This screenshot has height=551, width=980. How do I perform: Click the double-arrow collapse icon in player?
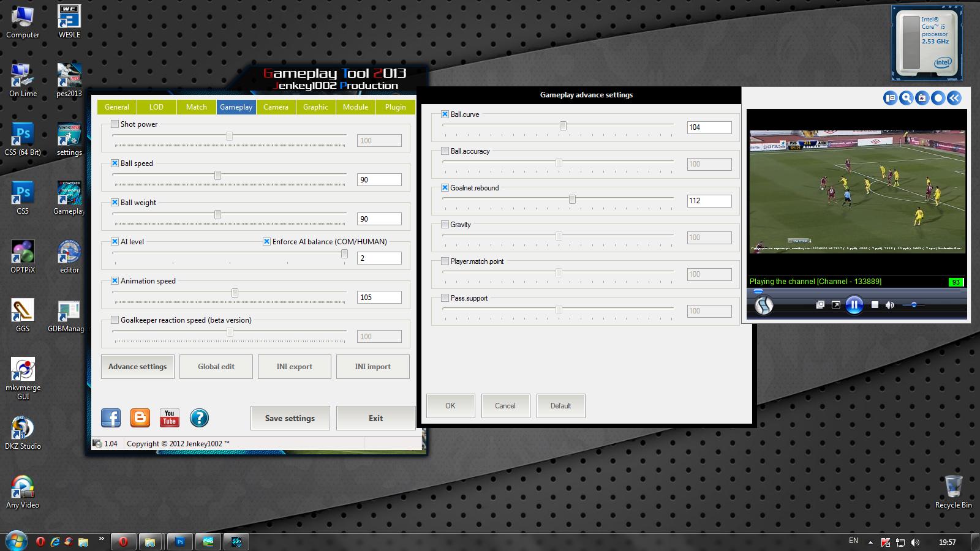954,98
